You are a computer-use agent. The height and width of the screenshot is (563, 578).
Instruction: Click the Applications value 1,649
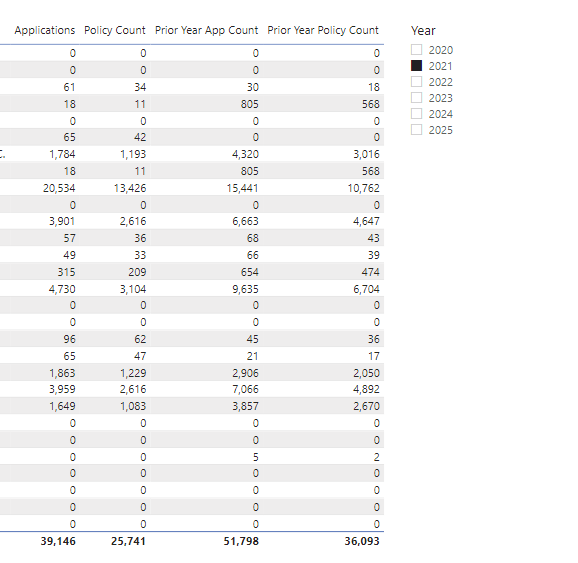coord(62,406)
